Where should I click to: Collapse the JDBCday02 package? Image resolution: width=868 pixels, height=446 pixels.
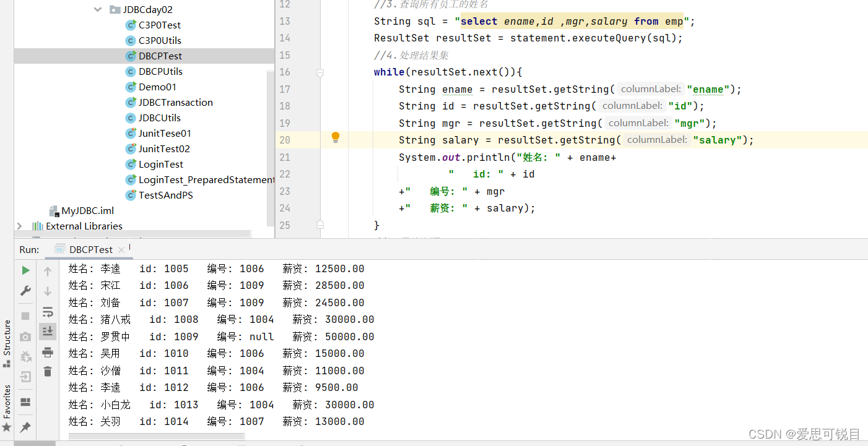tap(98, 9)
